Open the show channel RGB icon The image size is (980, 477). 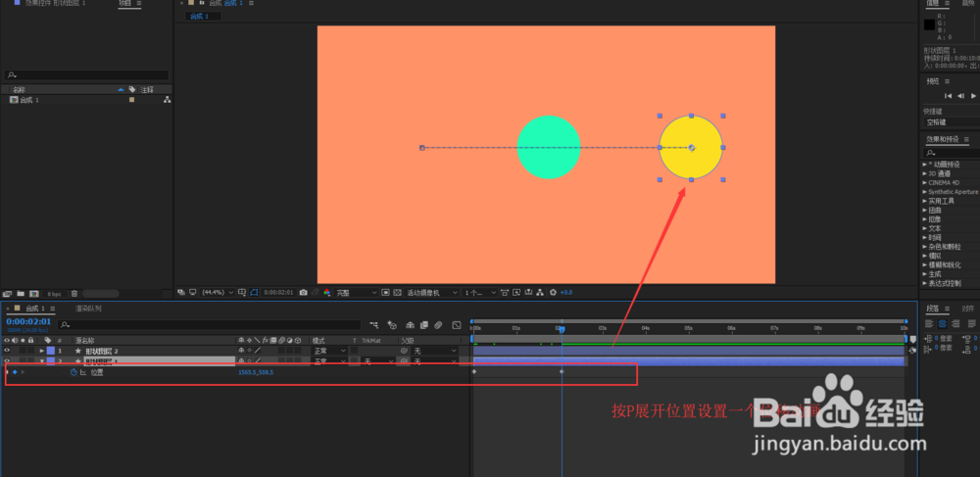327,292
